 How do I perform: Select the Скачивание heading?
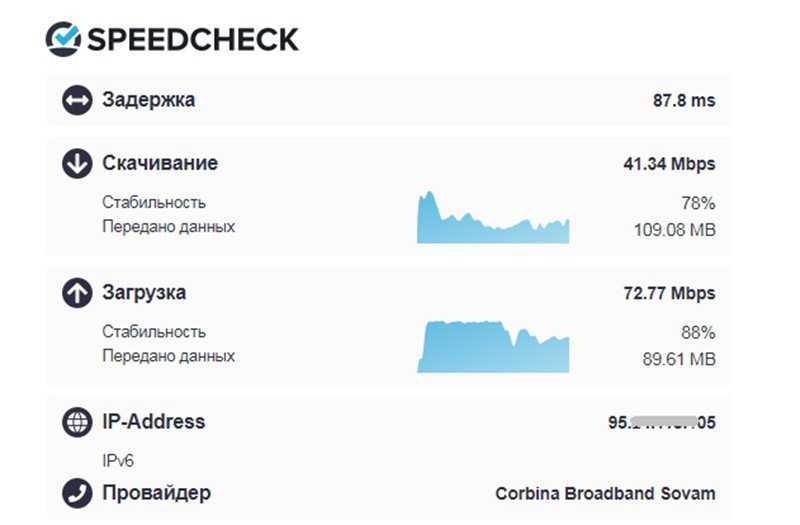160,163
